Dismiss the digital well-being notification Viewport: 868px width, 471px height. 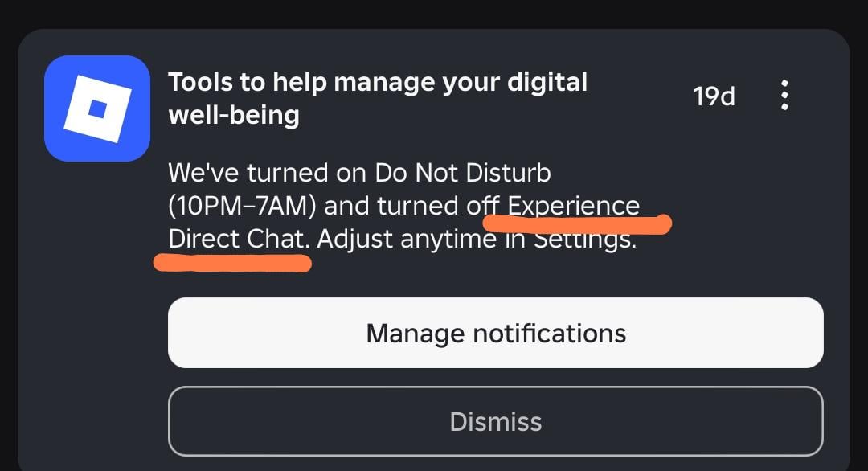click(495, 421)
